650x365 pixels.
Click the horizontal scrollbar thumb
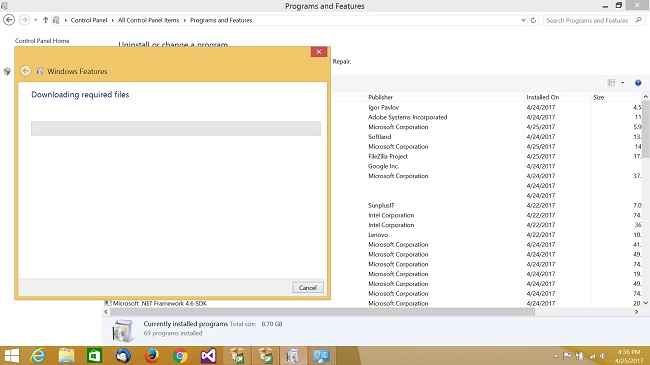323,311
